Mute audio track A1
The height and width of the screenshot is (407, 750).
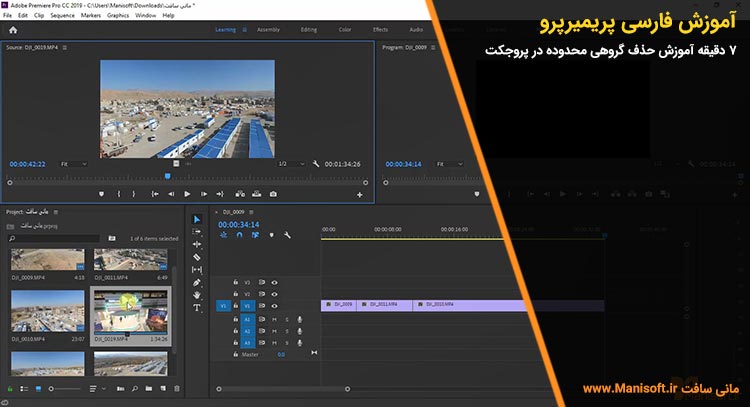click(275, 319)
